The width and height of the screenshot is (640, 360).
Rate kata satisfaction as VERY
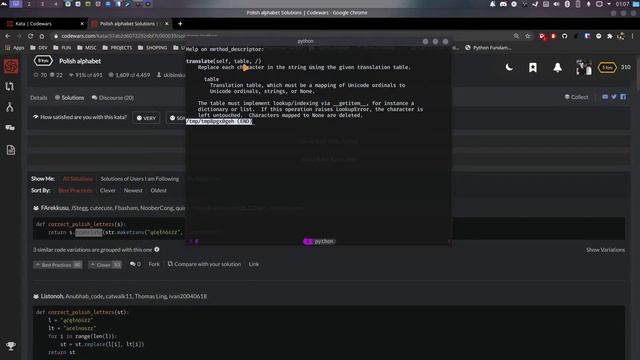click(146, 118)
